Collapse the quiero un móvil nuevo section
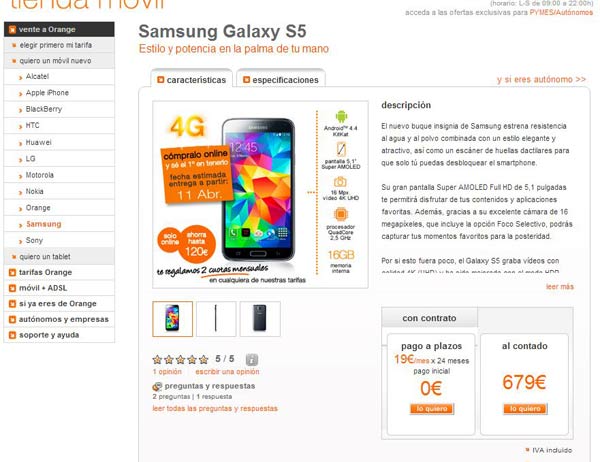The height and width of the screenshot is (462, 600). point(59,60)
